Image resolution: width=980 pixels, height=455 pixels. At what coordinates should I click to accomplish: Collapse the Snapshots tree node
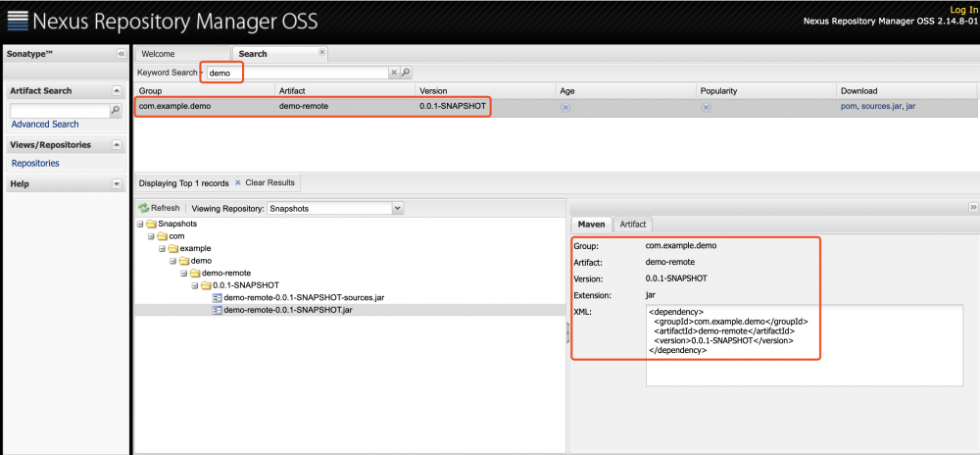point(140,224)
